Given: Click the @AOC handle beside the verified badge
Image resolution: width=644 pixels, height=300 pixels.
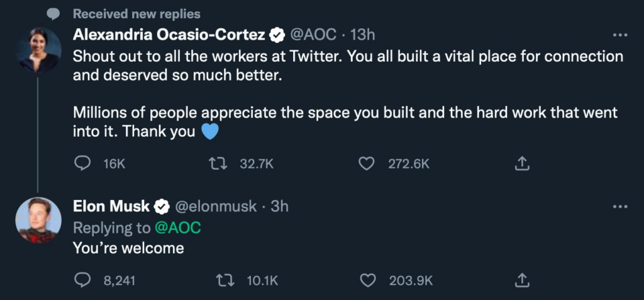Looking at the screenshot, I should pyautogui.click(x=313, y=34).
